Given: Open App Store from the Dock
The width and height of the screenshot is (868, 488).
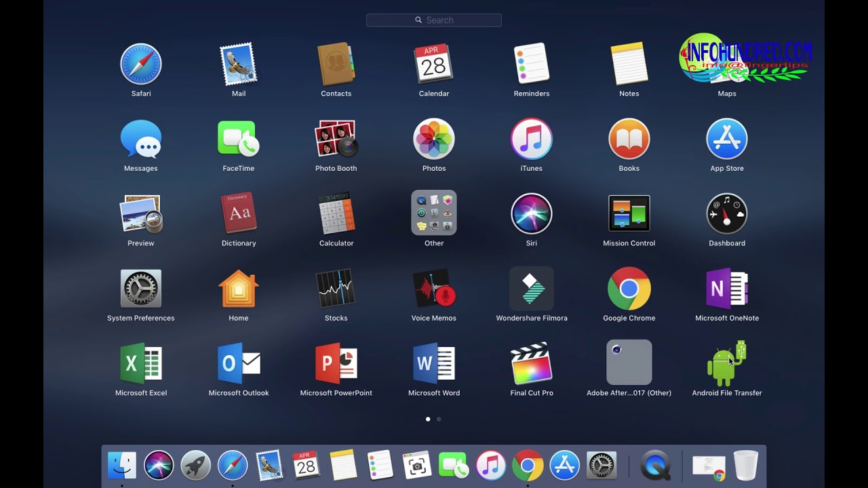Looking at the screenshot, I should tap(564, 466).
